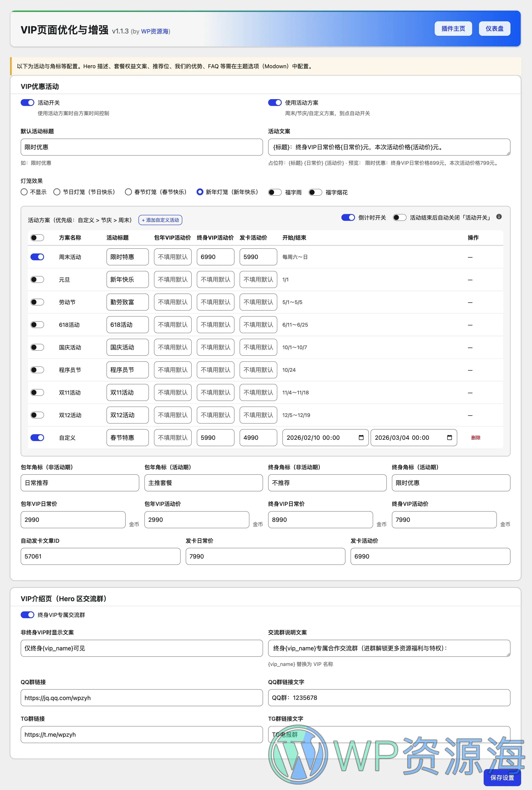
Task: Turn off the 活动开关 switch
Action: coord(27,102)
